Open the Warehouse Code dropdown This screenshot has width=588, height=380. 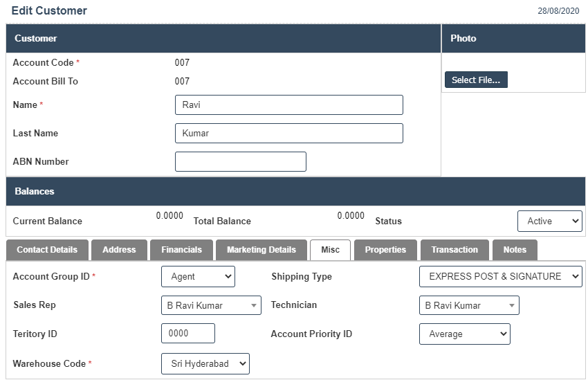point(205,364)
